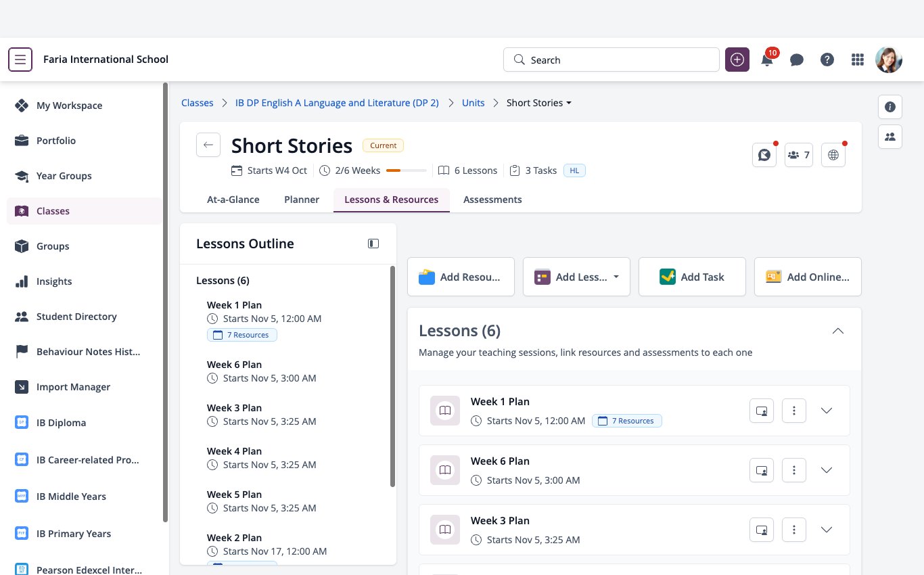Open Behaviour Notes History sidebar item
Viewport: 924px width, 575px height.
84,352
